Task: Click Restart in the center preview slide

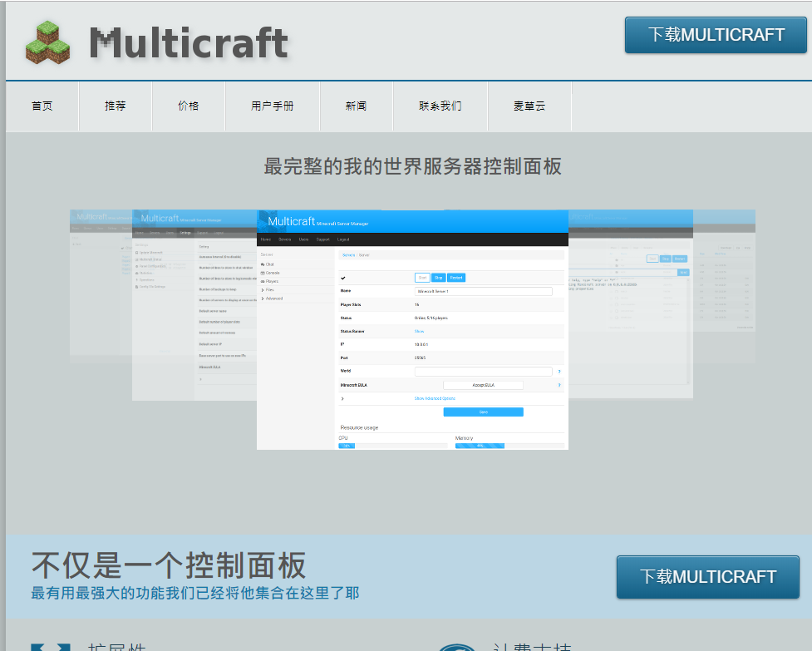Action: point(456,278)
